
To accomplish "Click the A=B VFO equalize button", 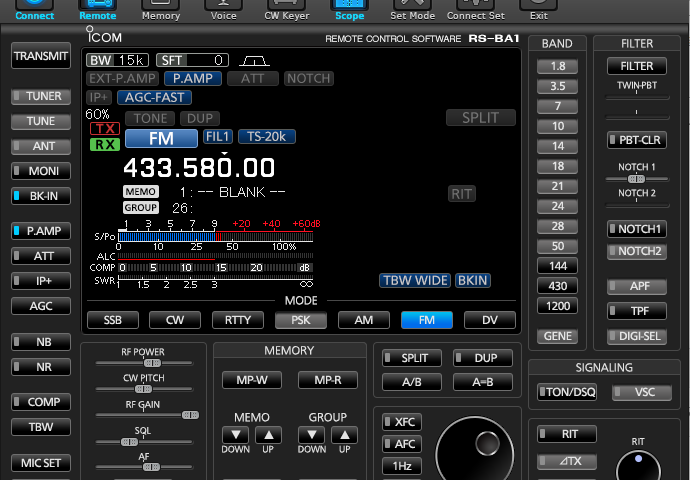I will click(x=483, y=382).
